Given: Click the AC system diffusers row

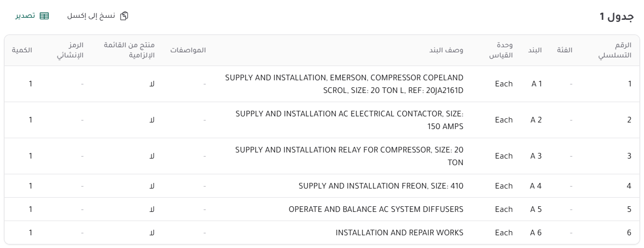Looking at the screenshot, I should pos(322,209).
